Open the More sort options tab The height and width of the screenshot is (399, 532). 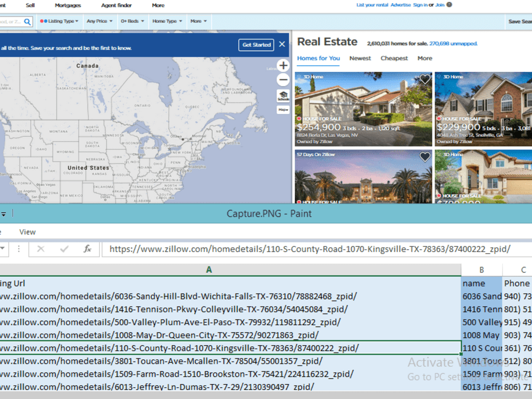pos(425,59)
